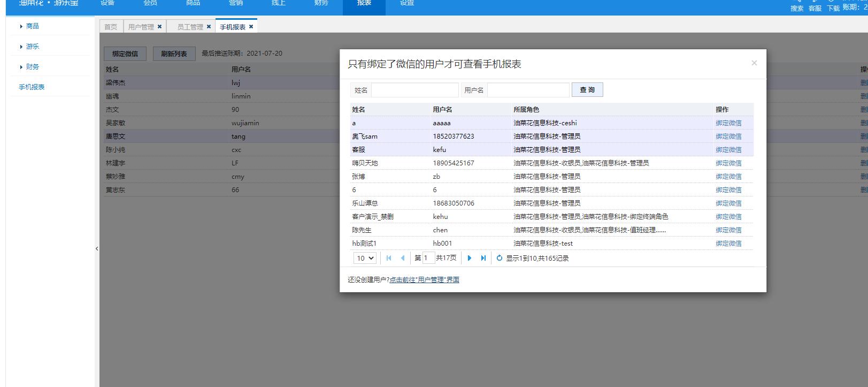The image size is (868, 387).
Task: Bind WeChat for user 张博
Action: (728, 176)
